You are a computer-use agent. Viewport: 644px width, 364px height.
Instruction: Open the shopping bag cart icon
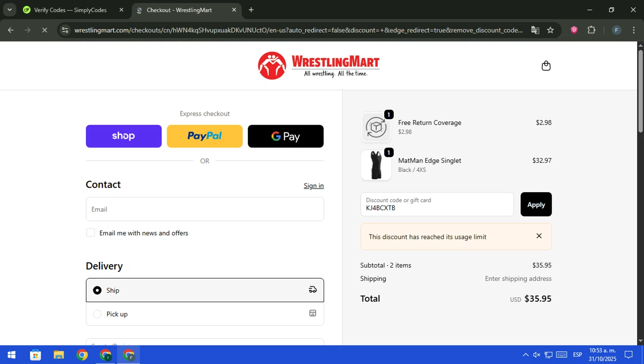(x=546, y=66)
